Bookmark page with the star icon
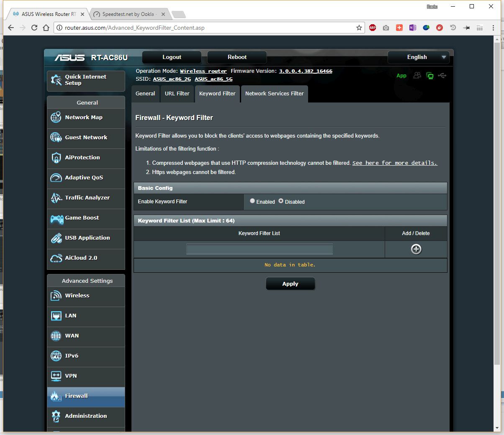Screen dimensions: 504x435 click(359, 28)
